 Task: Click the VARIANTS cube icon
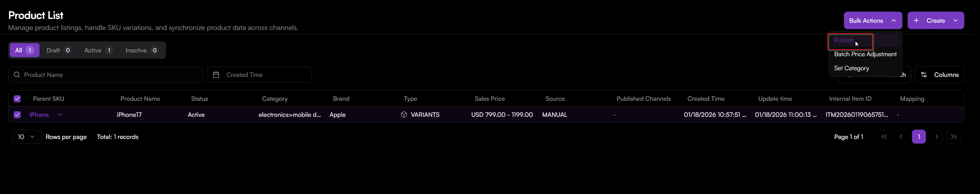pyautogui.click(x=404, y=115)
